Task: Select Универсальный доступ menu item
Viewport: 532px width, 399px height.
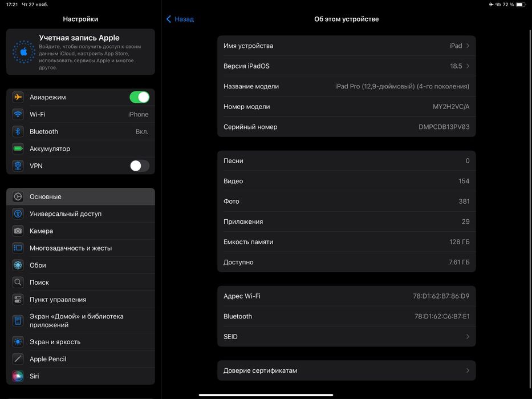Action: pos(81,214)
